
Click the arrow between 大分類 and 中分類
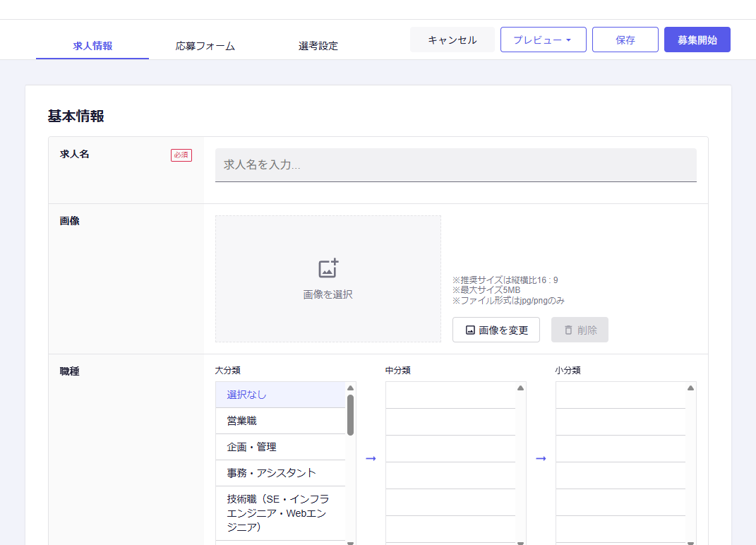(x=371, y=459)
